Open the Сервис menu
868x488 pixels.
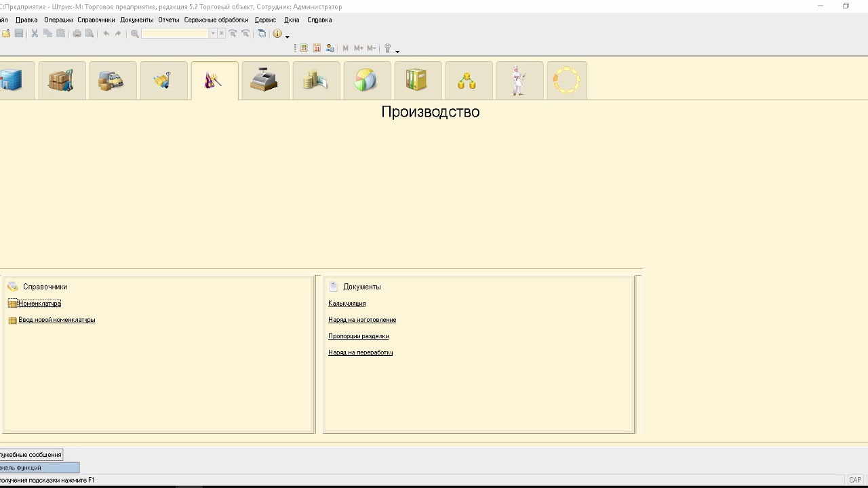click(x=265, y=20)
